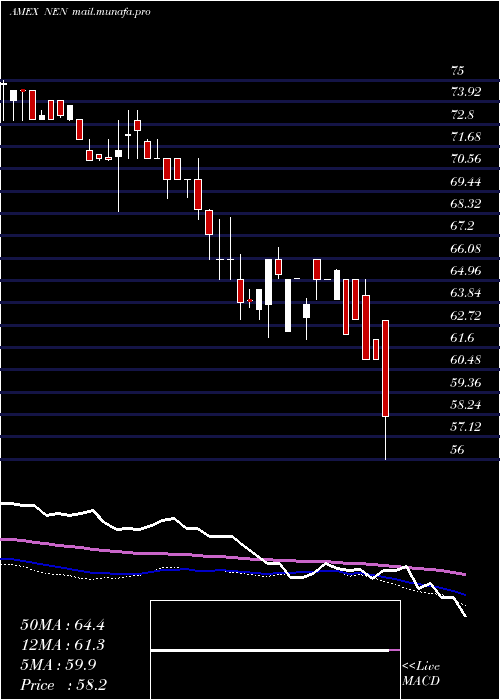Click the 50MA : 64.4 readout
The width and height of the screenshot is (500, 700).
[62, 625]
